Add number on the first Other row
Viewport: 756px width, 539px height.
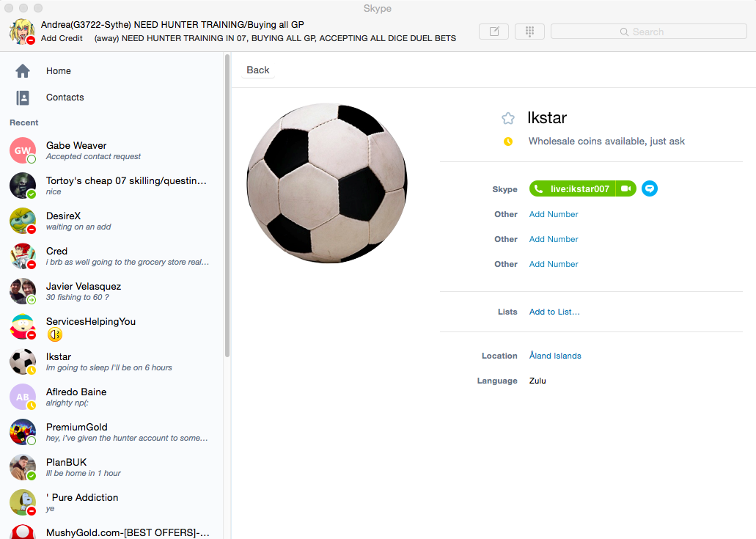pyautogui.click(x=554, y=214)
